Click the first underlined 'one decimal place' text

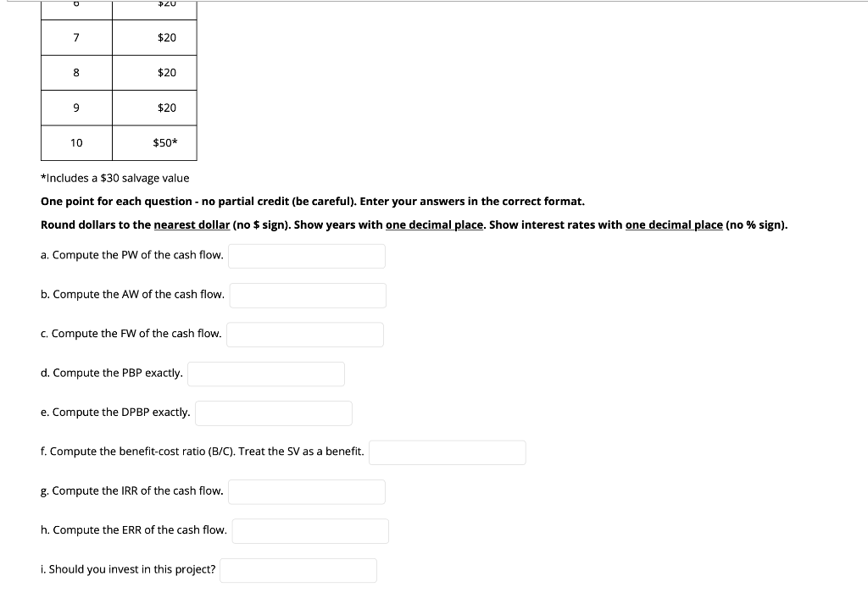point(433,224)
